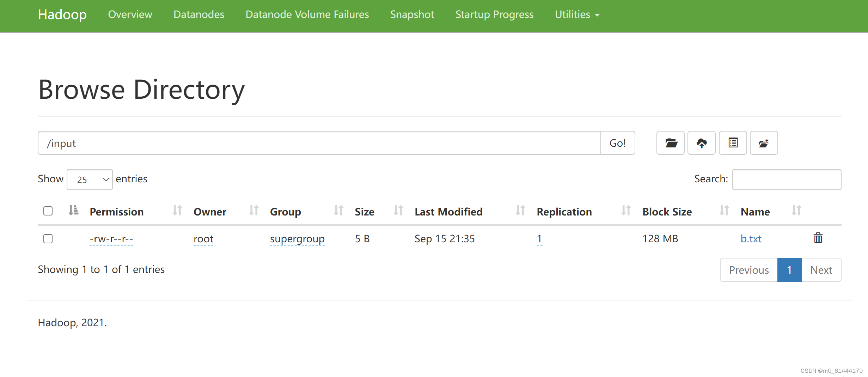Click the Showing 1 to 1 of 1 entries text
This screenshot has height=377, width=868.
[101, 269]
